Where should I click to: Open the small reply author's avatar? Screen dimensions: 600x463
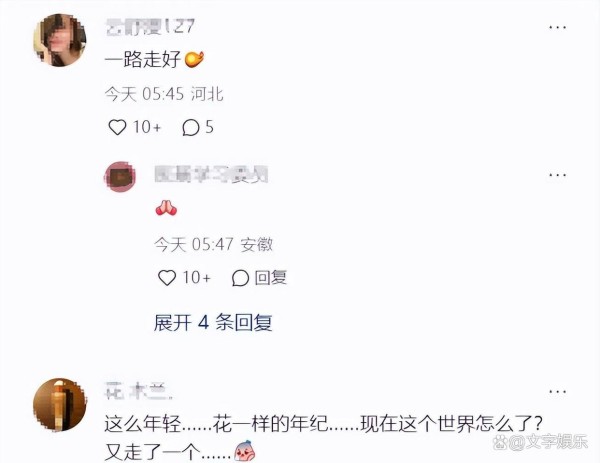point(120,176)
